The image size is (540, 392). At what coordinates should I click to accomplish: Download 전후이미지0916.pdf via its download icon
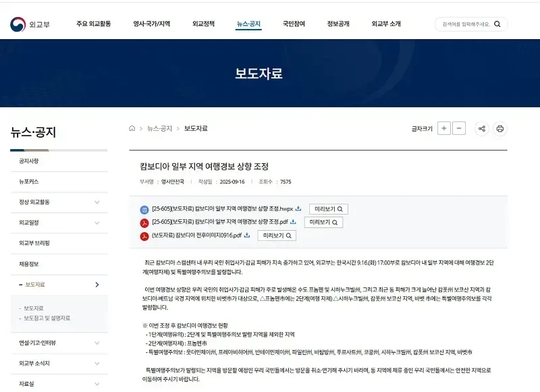click(247, 235)
